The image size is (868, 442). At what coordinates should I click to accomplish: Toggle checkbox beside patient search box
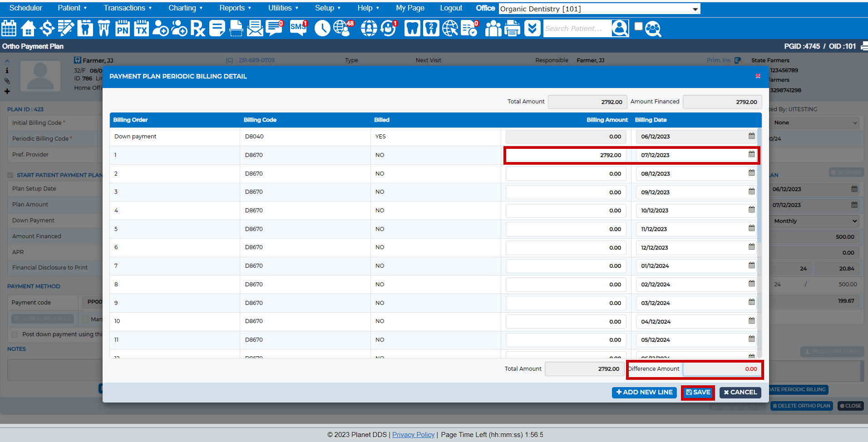tap(638, 26)
